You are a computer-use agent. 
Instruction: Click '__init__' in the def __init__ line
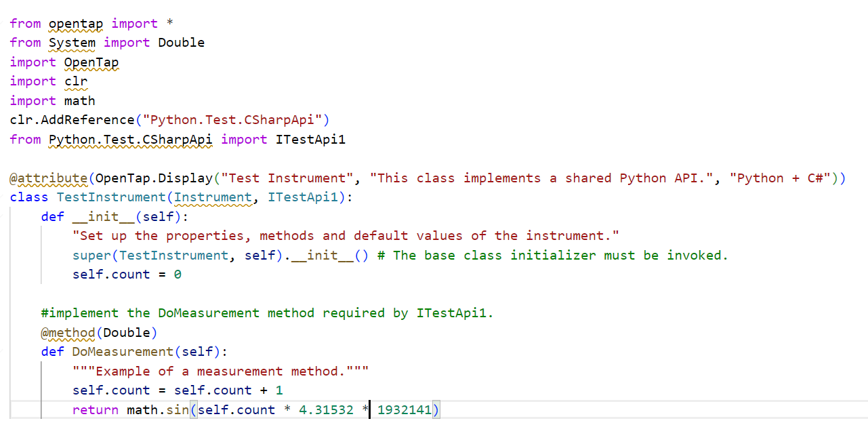tap(104, 217)
